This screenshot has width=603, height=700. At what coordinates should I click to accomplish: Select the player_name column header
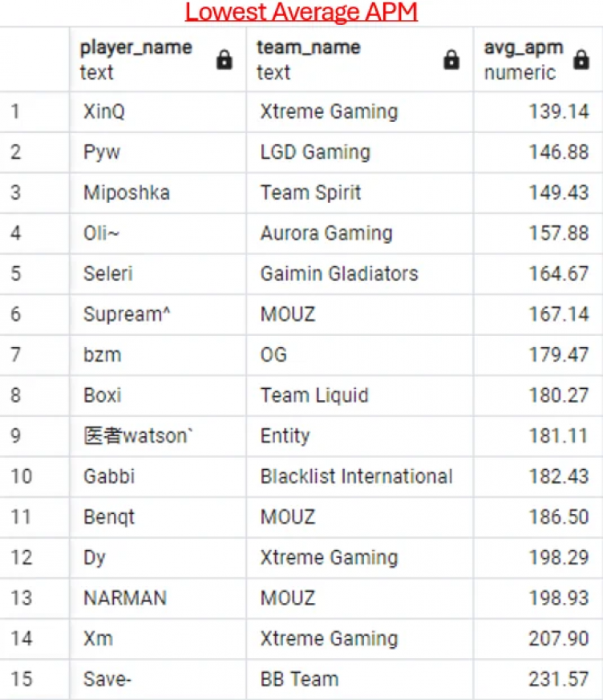(x=136, y=59)
